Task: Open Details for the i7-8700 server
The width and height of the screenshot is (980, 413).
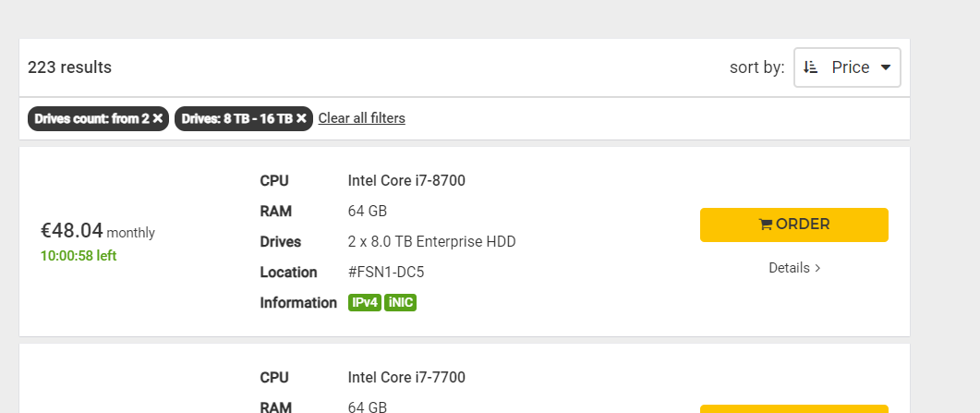Action: 789,268
